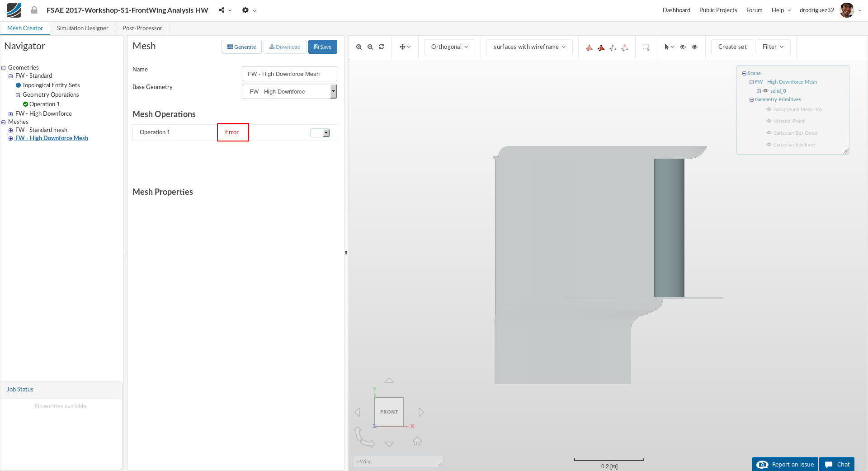
Task: Toggle visibility of solid_0
Action: [x=766, y=91]
